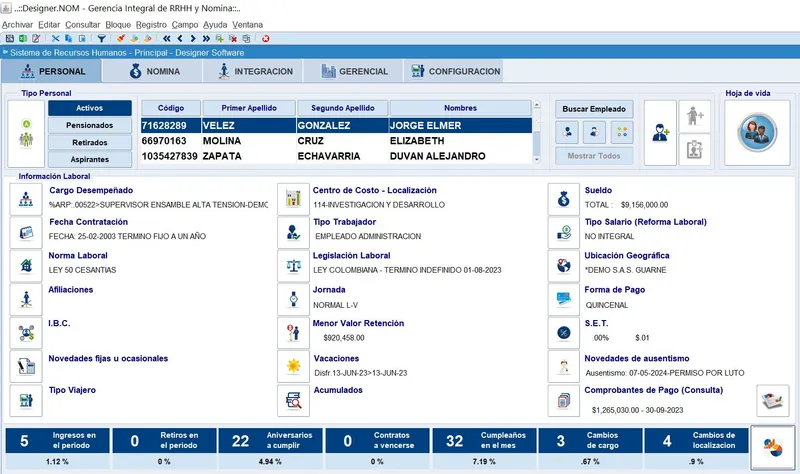Select the Aspirantes personnel type

pos(90,159)
